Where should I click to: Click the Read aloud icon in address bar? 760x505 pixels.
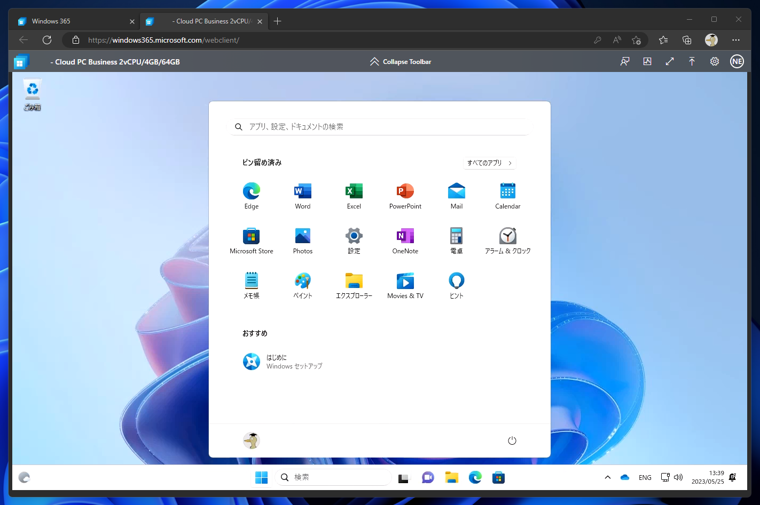click(x=617, y=40)
